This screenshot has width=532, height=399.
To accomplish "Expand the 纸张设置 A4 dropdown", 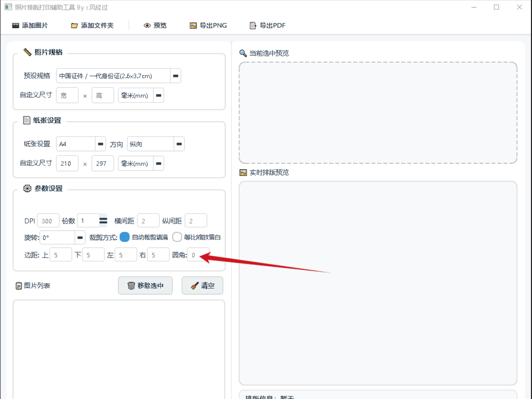I will 101,144.
